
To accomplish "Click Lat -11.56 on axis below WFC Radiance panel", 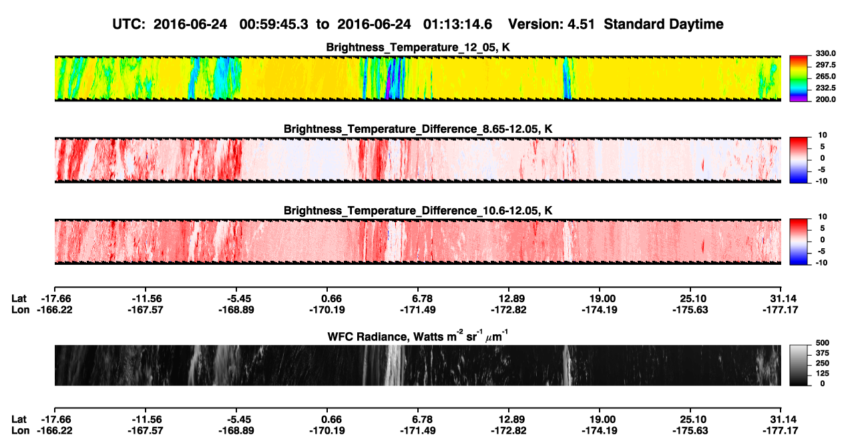I will pyautogui.click(x=145, y=419).
